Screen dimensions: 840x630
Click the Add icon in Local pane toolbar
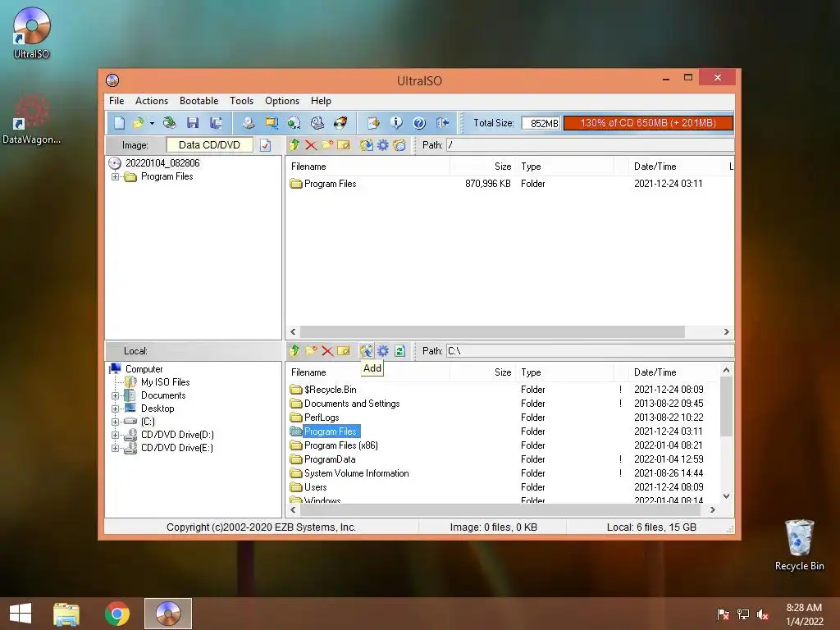(x=367, y=351)
